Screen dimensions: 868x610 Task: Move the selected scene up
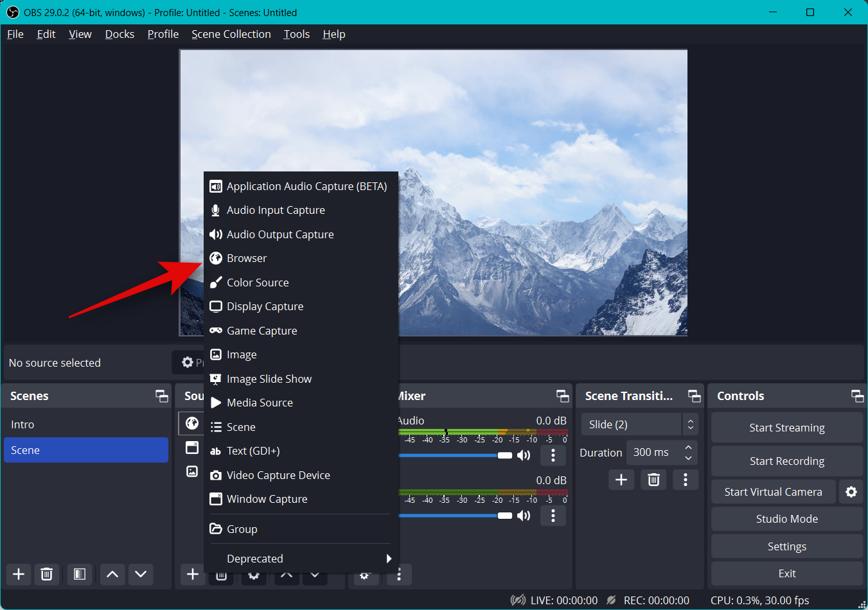click(x=112, y=574)
